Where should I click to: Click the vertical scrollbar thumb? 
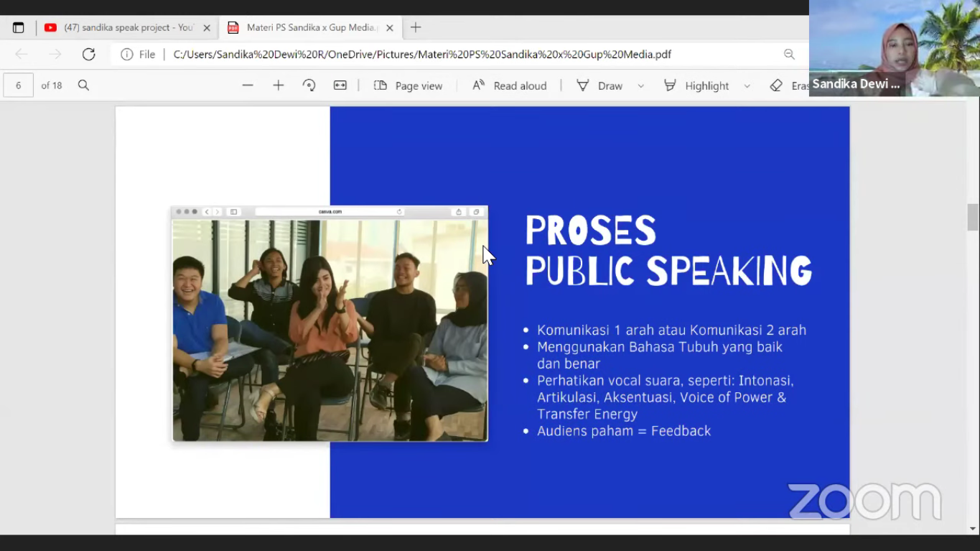tap(973, 217)
